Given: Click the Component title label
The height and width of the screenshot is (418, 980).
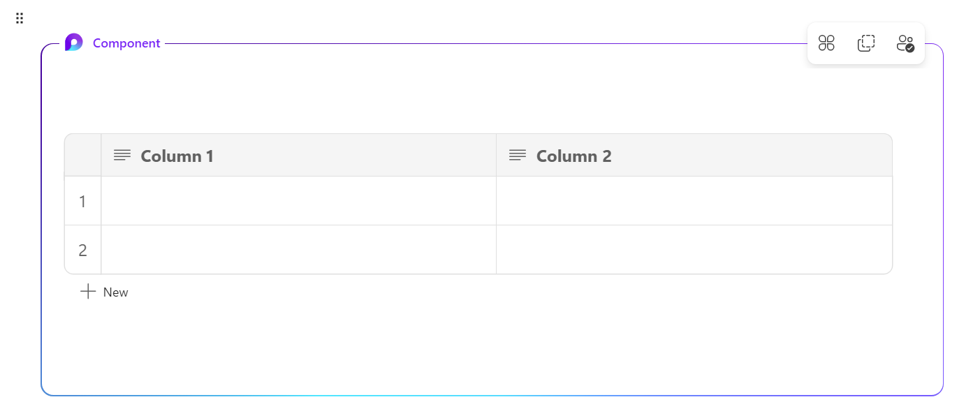Looking at the screenshot, I should pos(126,43).
